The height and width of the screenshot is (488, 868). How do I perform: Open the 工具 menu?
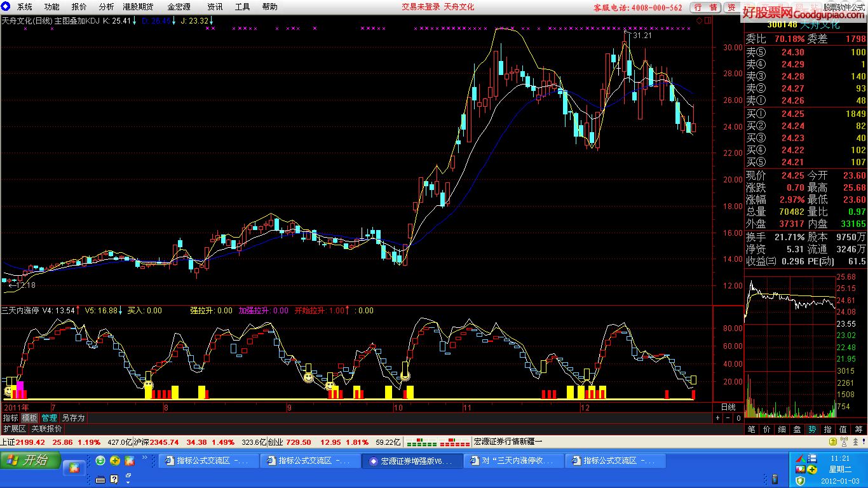[242, 7]
